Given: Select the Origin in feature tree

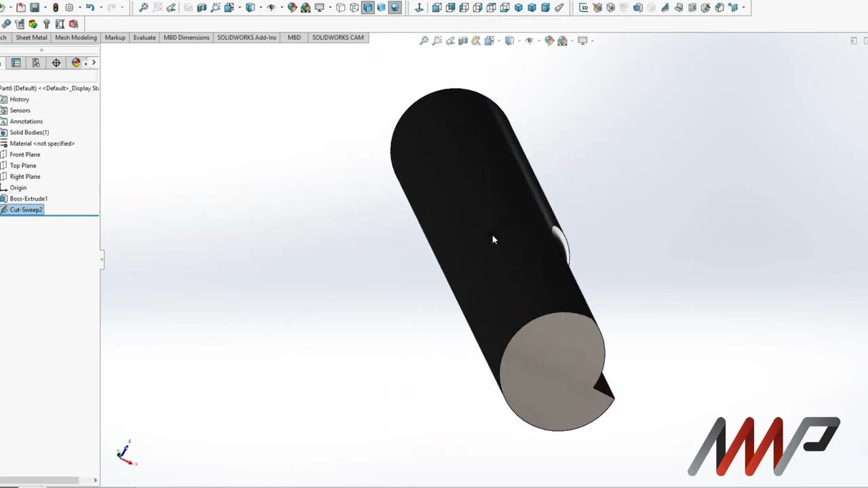Looking at the screenshot, I should click(18, 188).
